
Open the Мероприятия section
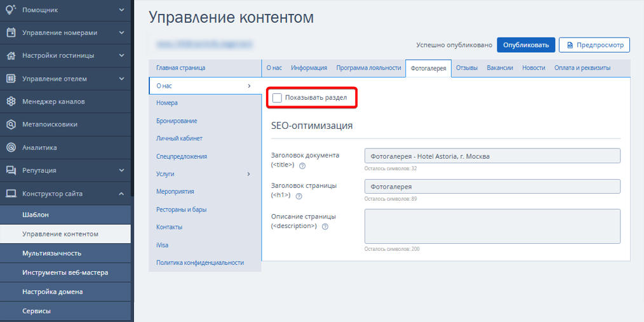205,192
